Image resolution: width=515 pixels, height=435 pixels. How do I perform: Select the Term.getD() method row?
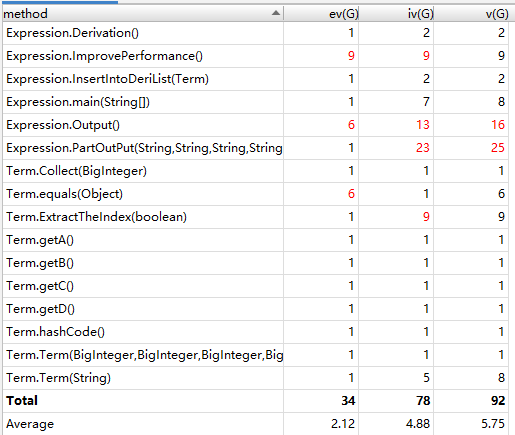[x=255, y=309]
